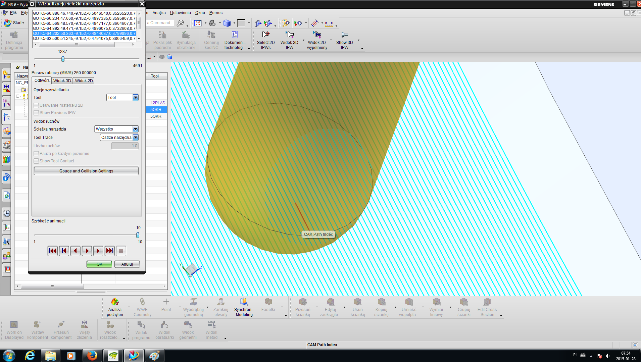Screen dimensions: 641x364
Task: Launch Analiza pochyleń tool
Action: [115, 307]
